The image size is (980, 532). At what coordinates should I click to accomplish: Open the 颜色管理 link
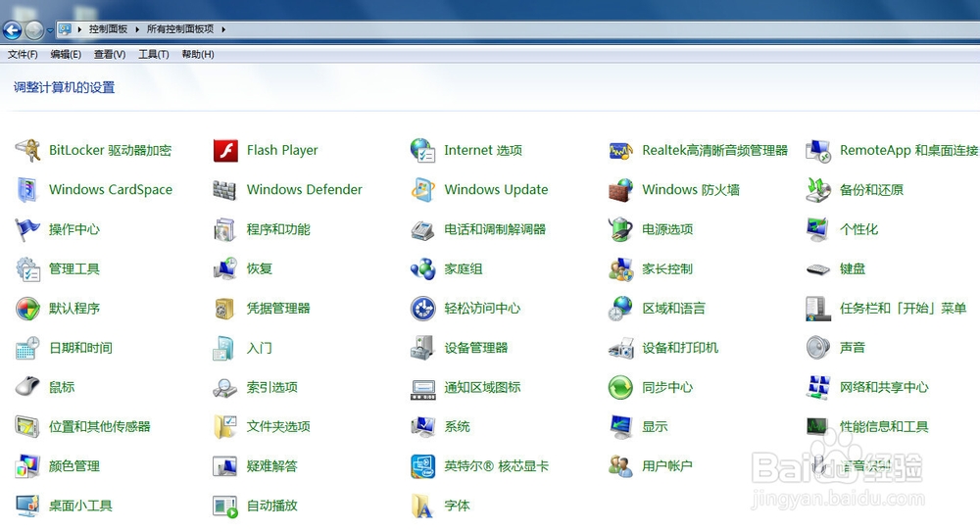[74, 465]
